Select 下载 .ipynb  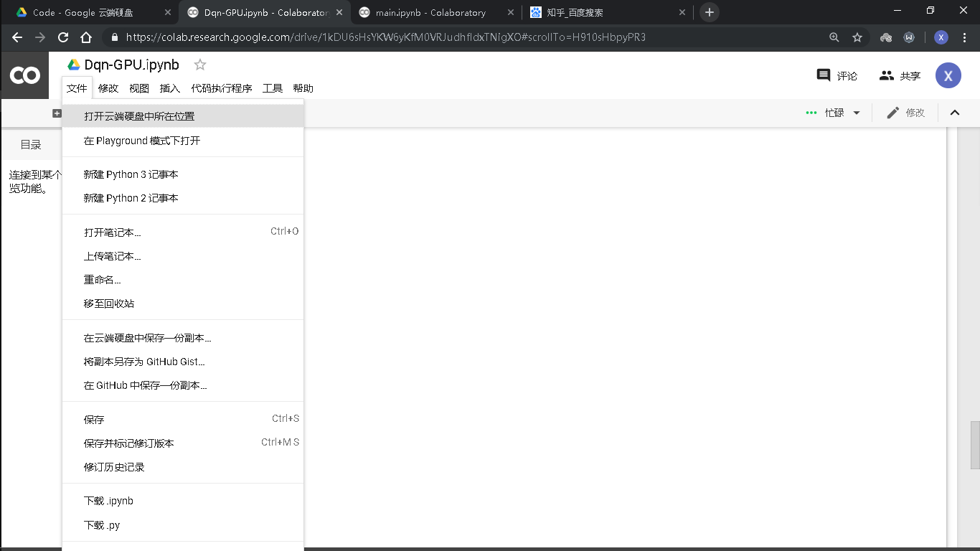[183, 501]
